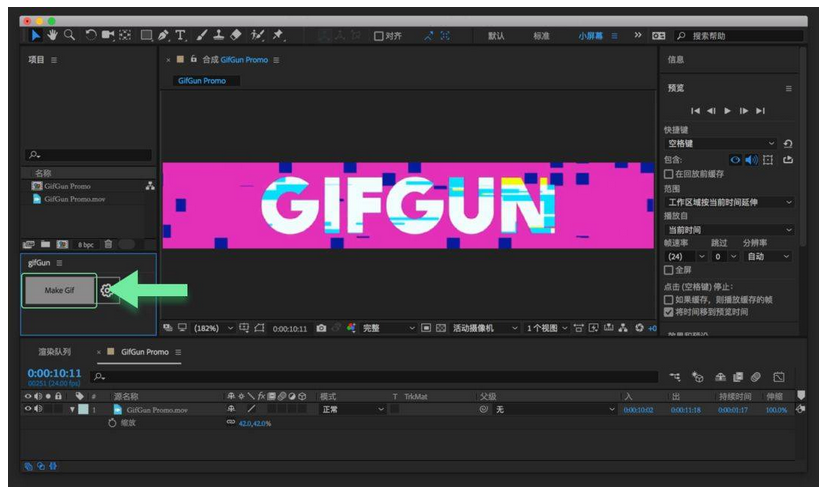Image resolution: width=827 pixels, height=493 pixels.
Task: Open the 空格键 shortcut dropdown
Action: click(x=720, y=143)
